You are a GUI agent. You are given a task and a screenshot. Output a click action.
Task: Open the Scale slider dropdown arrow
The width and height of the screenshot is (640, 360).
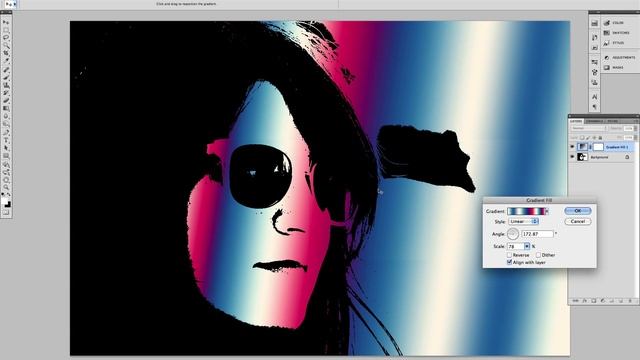(x=527, y=247)
